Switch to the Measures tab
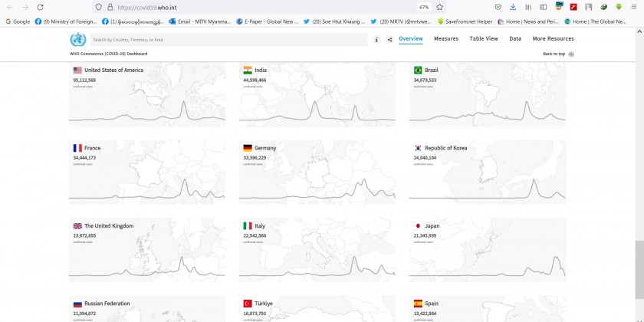644x322 pixels. [x=446, y=38]
